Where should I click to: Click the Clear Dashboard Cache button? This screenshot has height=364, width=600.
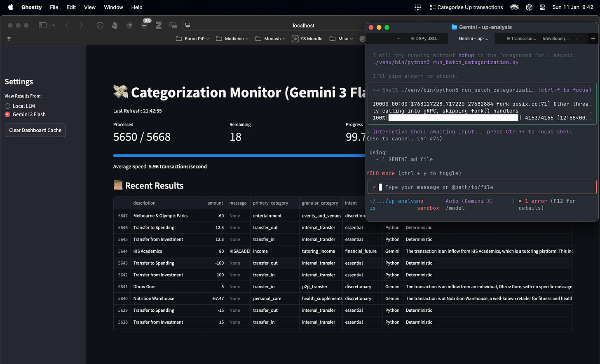pyautogui.click(x=35, y=130)
